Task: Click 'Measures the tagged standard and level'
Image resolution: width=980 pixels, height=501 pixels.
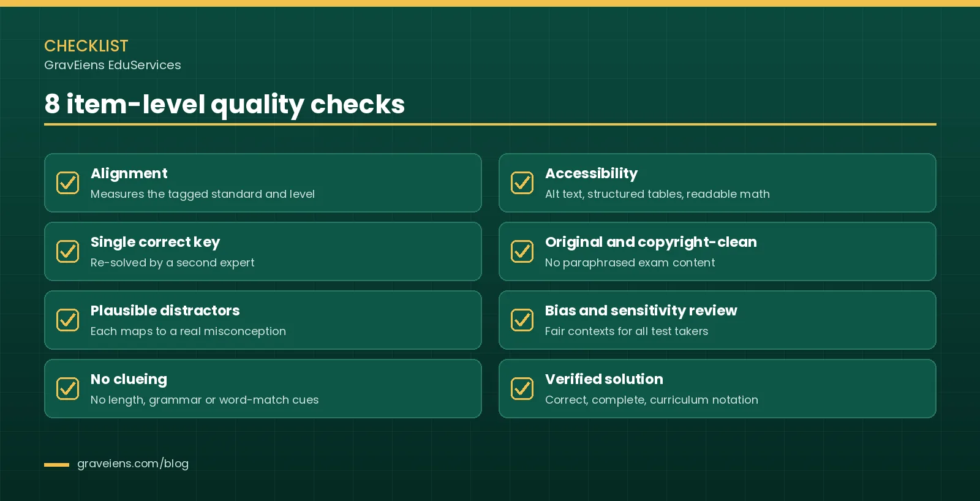Action: (203, 194)
